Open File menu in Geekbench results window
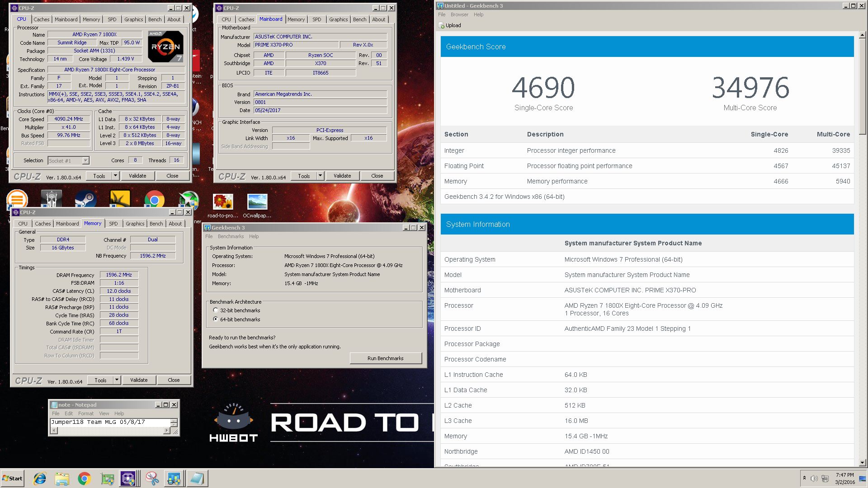Image resolution: width=868 pixels, height=488 pixels. (x=442, y=14)
